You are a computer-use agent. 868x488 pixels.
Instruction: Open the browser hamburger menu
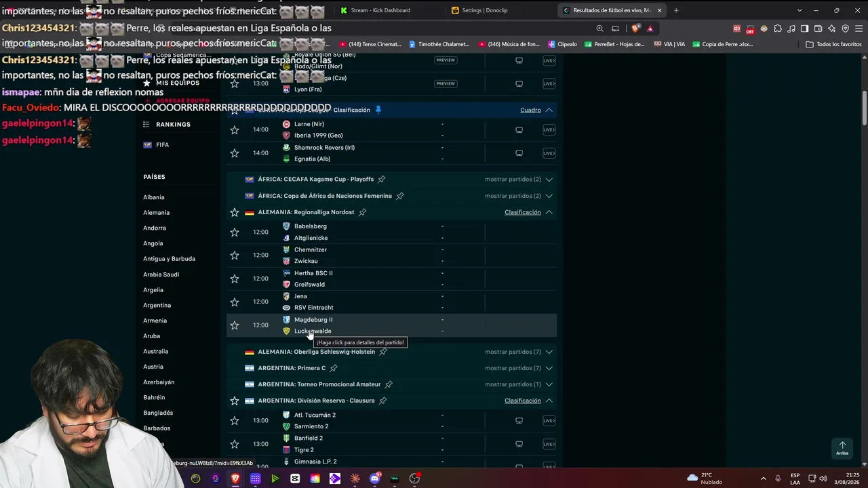click(859, 28)
